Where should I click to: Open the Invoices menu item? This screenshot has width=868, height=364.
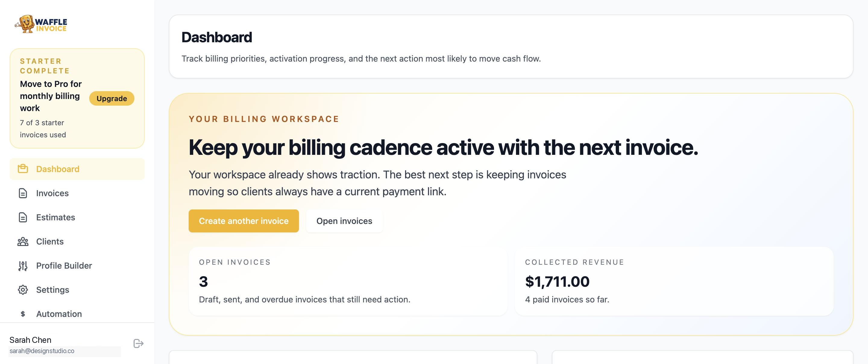[x=52, y=193]
